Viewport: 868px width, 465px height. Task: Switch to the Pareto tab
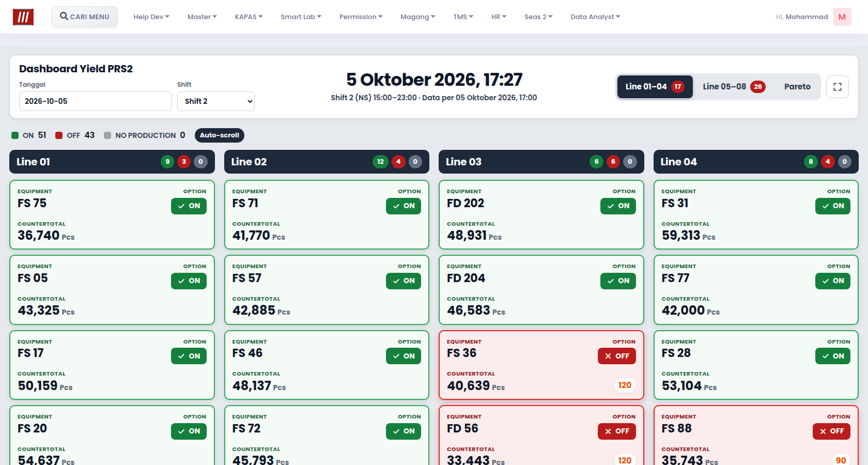(x=797, y=87)
